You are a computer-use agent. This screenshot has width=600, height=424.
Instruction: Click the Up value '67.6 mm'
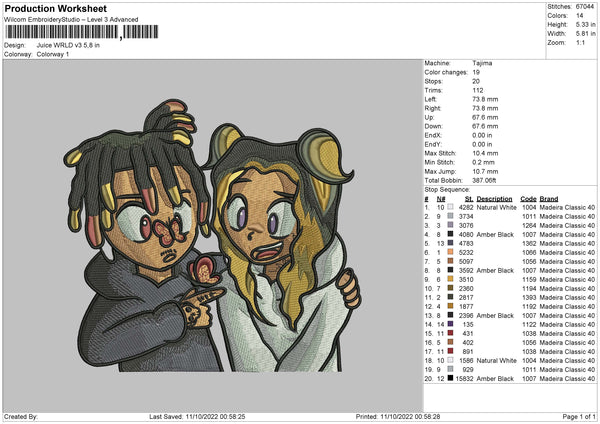[485, 117]
